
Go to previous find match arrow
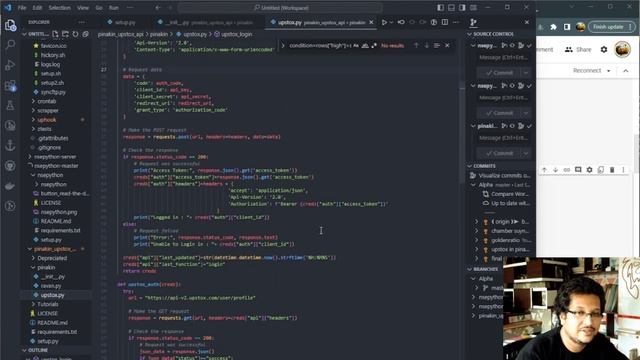[416, 45]
